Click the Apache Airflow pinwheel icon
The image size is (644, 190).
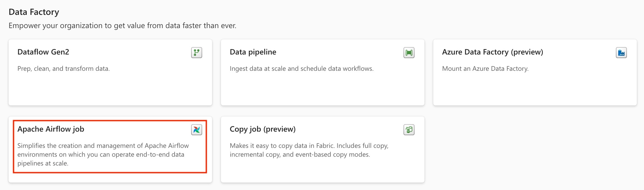(x=196, y=129)
